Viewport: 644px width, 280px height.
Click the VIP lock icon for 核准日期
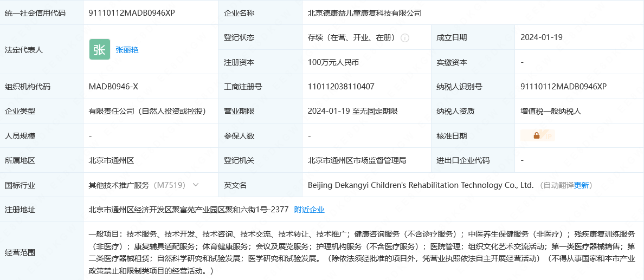click(538, 135)
